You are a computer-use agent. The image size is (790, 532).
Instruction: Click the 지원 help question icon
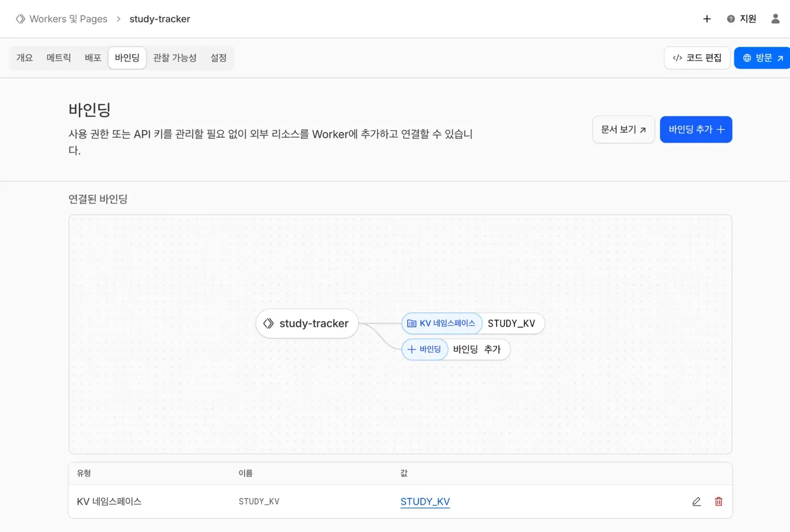tap(731, 19)
